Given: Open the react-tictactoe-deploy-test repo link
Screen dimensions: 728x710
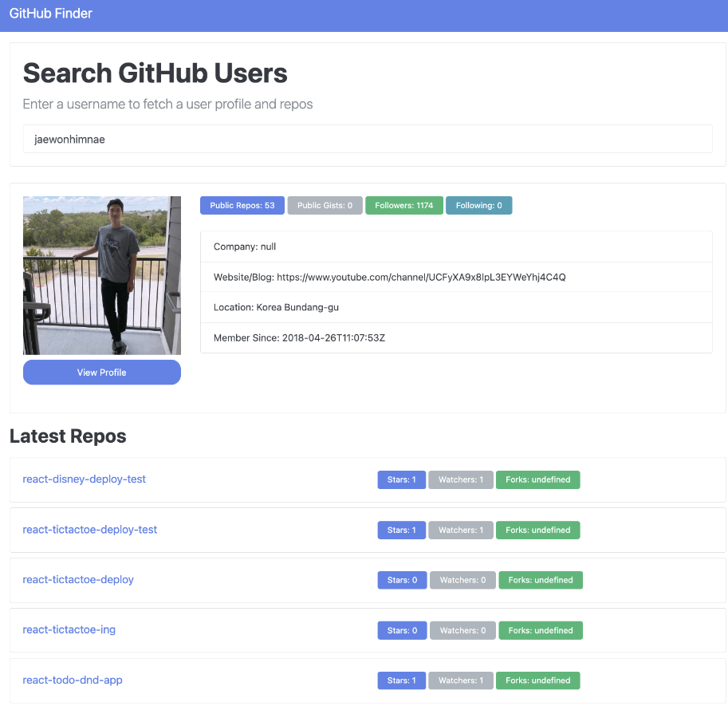Looking at the screenshot, I should [89, 529].
